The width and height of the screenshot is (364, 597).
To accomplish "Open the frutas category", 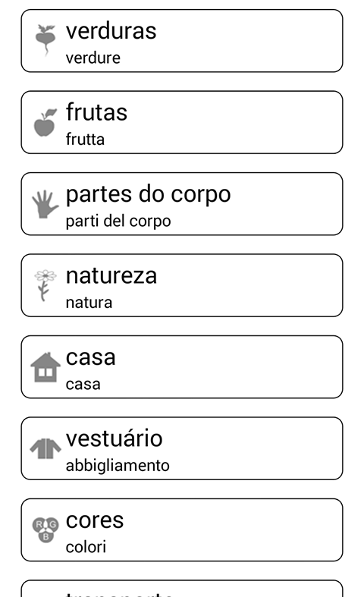I will [x=182, y=122].
